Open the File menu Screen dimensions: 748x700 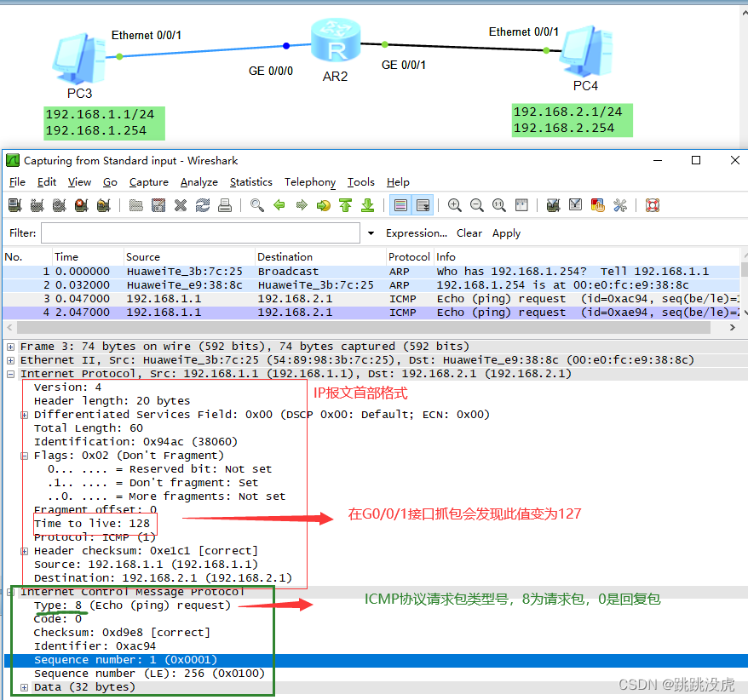[x=17, y=182]
